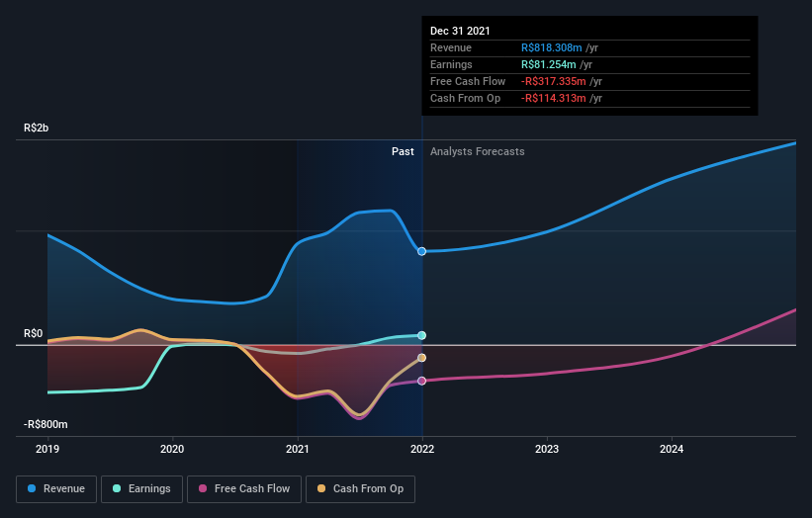The image size is (812, 518).
Task: Click the Revenue row label in tooltip
Action: point(451,47)
